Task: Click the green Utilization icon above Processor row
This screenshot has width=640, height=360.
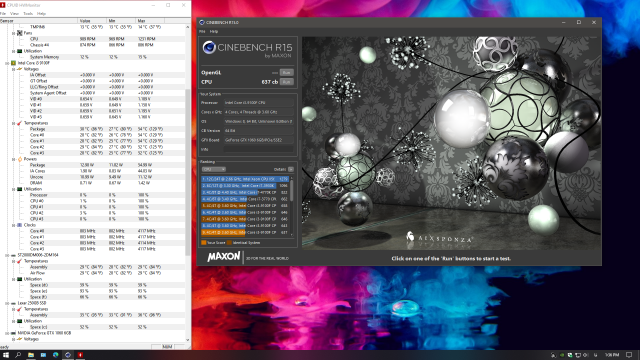Action: 19,189
